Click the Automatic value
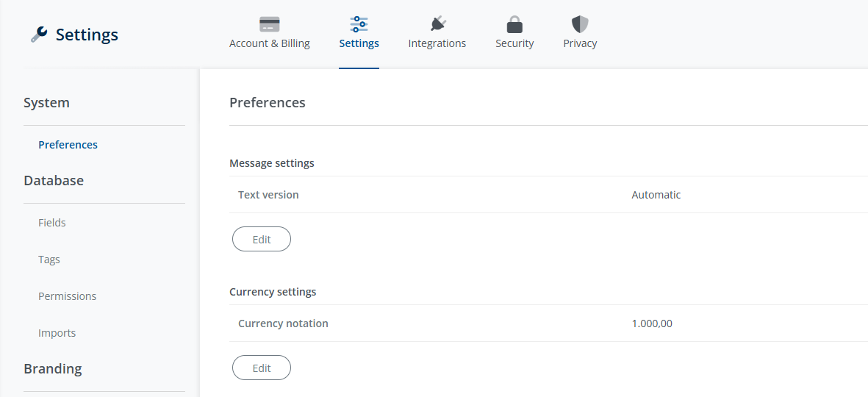This screenshot has width=868, height=397. [x=656, y=195]
